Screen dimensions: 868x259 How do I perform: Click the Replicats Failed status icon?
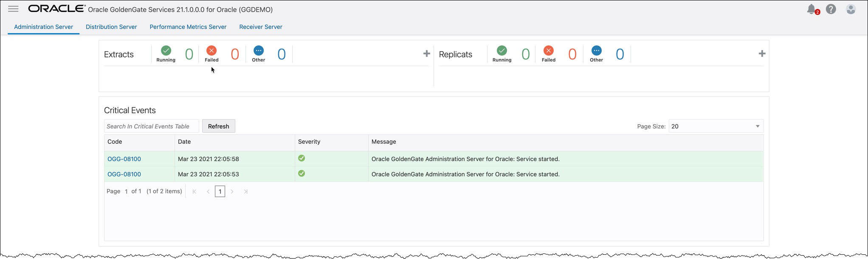tap(549, 50)
